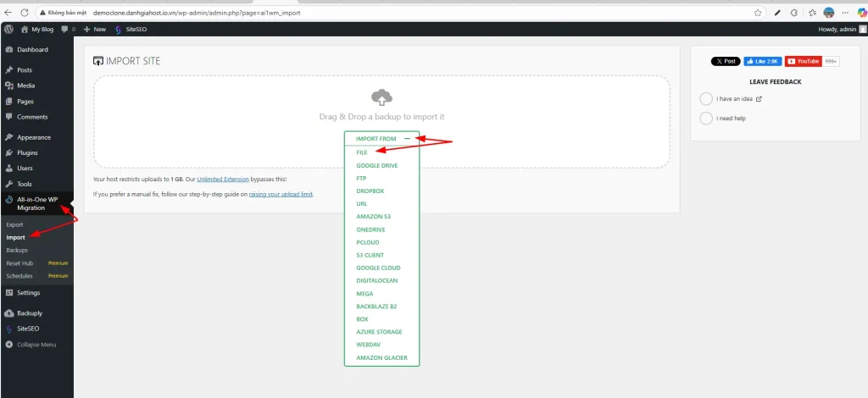Click the Facebook Like button
The width and height of the screenshot is (868, 398).
coord(763,61)
